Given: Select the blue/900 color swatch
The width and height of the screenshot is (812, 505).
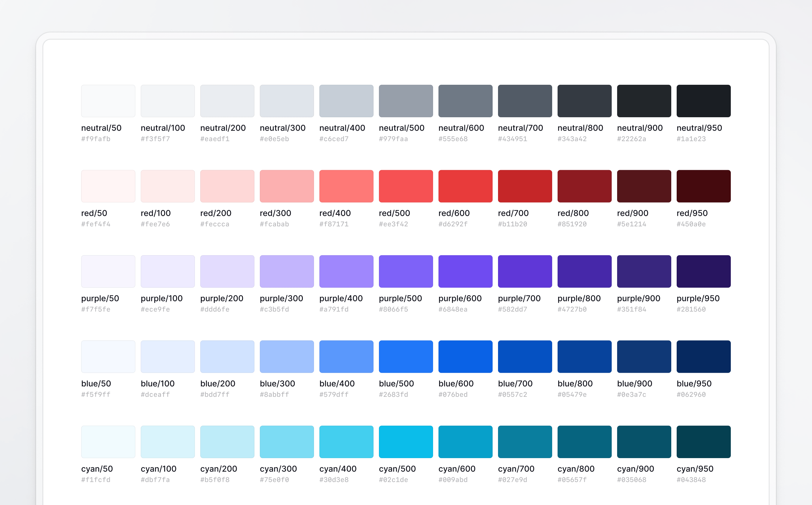Looking at the screenshot, I should pyautogui.click(x=644, y=357).
